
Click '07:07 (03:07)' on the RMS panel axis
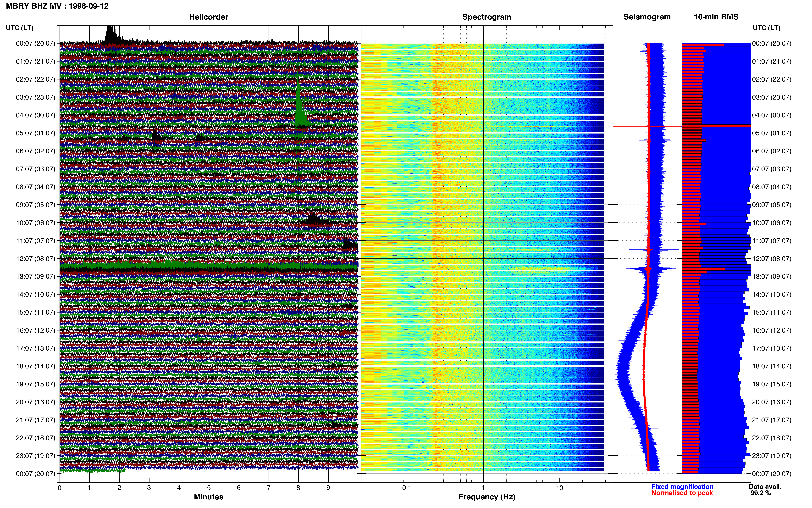point(772,169)
